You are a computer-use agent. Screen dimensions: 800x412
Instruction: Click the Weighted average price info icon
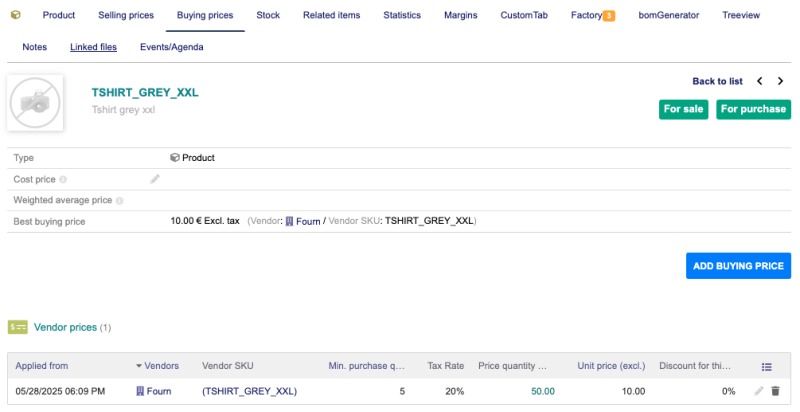tap(119, 201)
